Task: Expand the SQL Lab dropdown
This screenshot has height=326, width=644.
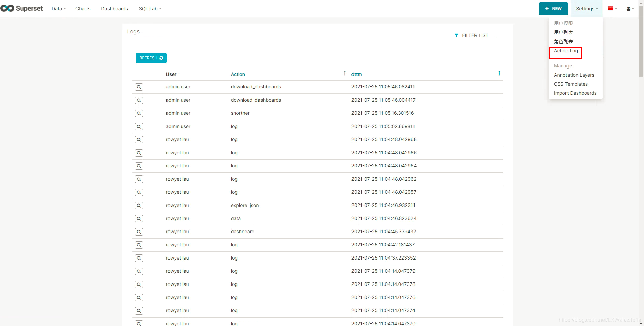Action: click(x=150, y=9)
